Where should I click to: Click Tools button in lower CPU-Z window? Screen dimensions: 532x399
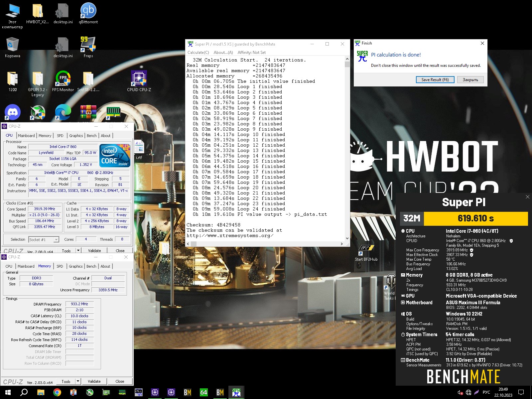[x=66, y=381]
